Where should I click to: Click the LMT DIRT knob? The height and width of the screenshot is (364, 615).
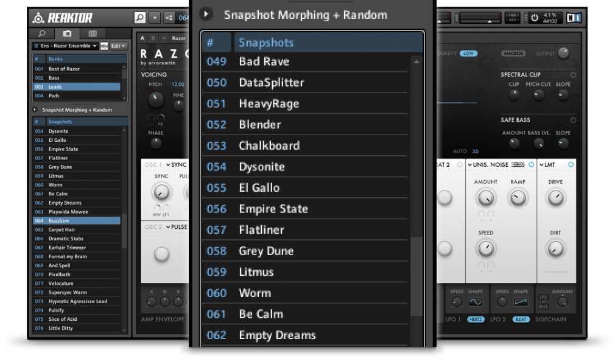555,248
